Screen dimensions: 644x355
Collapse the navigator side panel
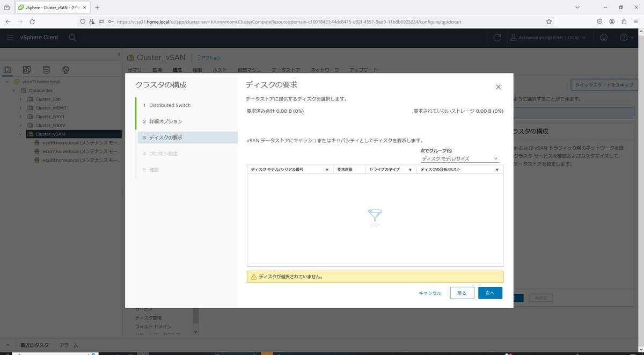point(119,54)
